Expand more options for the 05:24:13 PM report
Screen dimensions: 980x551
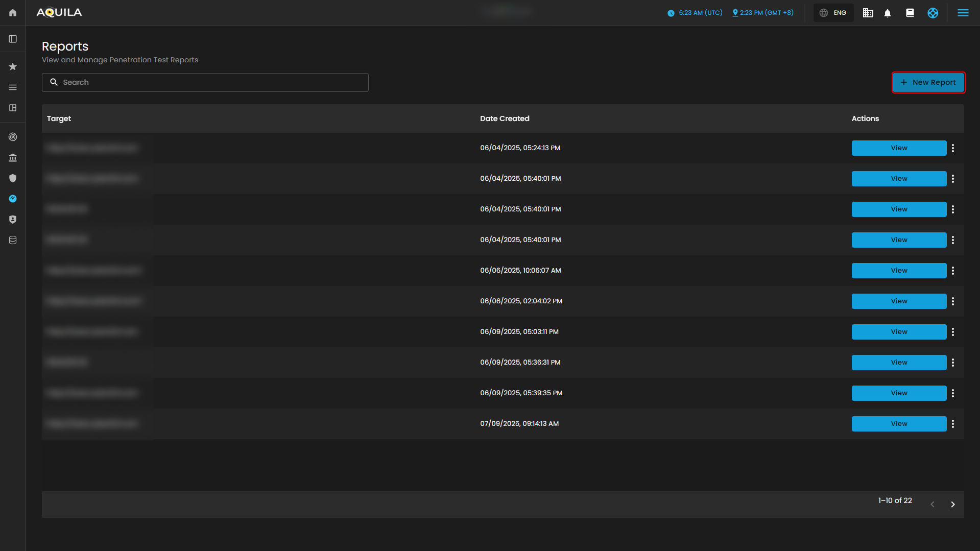953,148
